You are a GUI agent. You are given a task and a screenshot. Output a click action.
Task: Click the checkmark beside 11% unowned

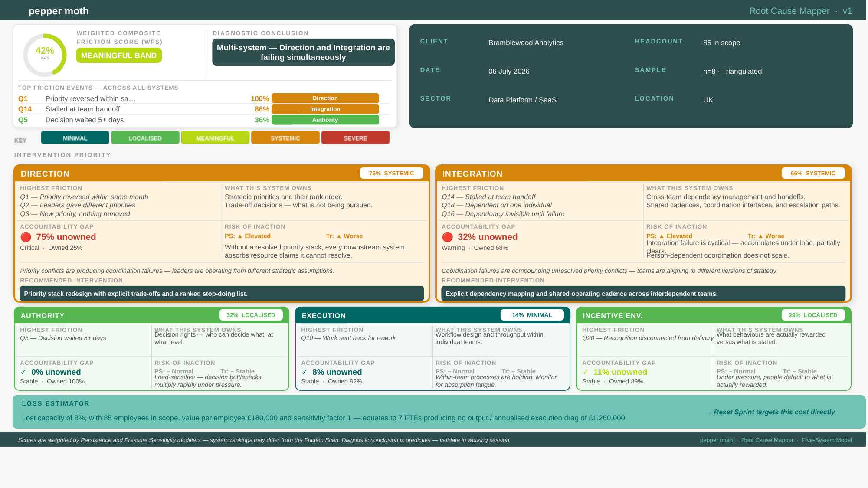pyautogui.click(x=586, y=372)
